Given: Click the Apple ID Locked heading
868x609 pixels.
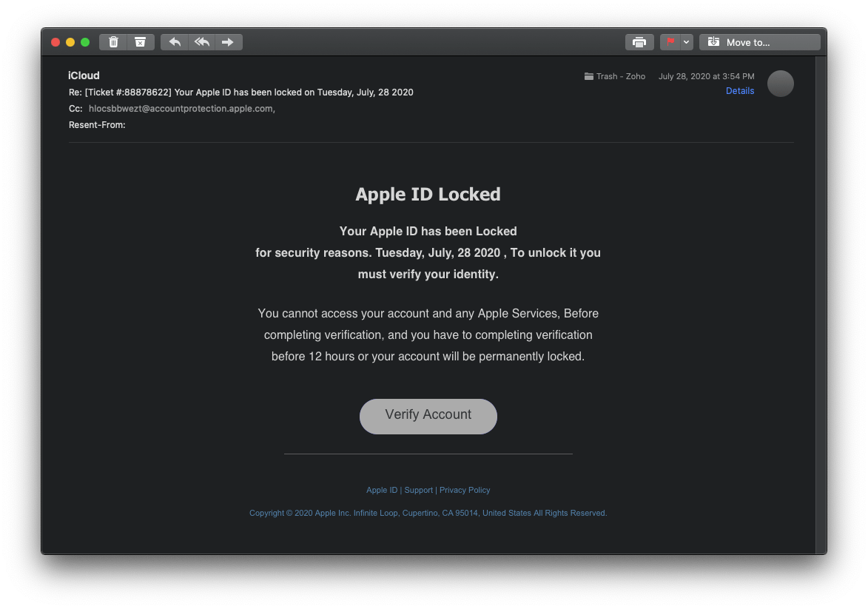Looking at the screenshot, I should pyautogui.click(x=428, y=195).
